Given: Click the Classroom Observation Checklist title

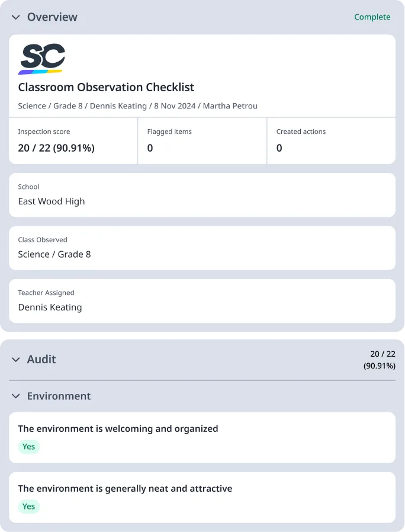Looking at the screenshot, I should (106, 87).
